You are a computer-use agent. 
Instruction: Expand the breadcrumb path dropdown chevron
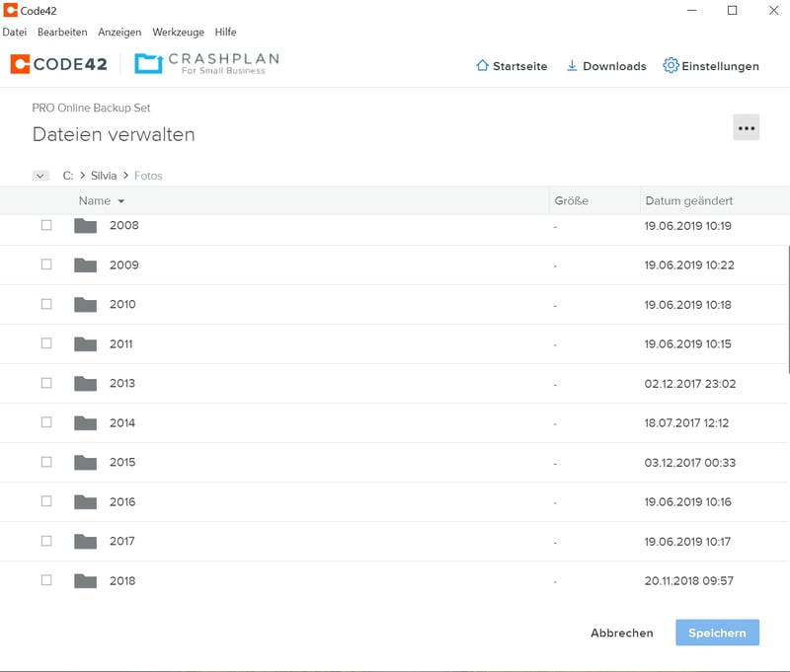click(x=40, y=176)
